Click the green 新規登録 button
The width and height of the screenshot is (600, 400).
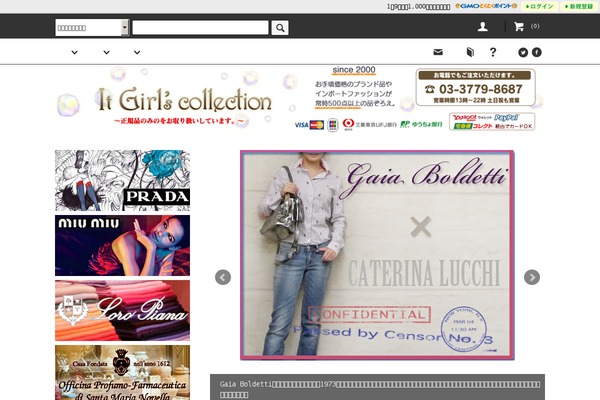579,7
